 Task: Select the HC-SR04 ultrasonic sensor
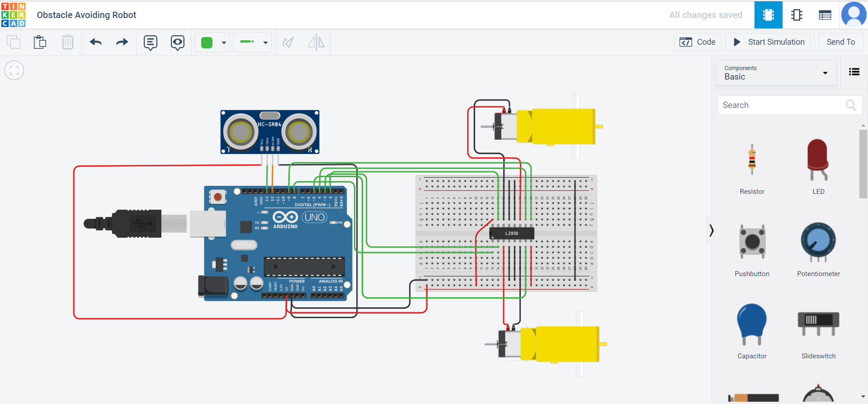[270, 132]
